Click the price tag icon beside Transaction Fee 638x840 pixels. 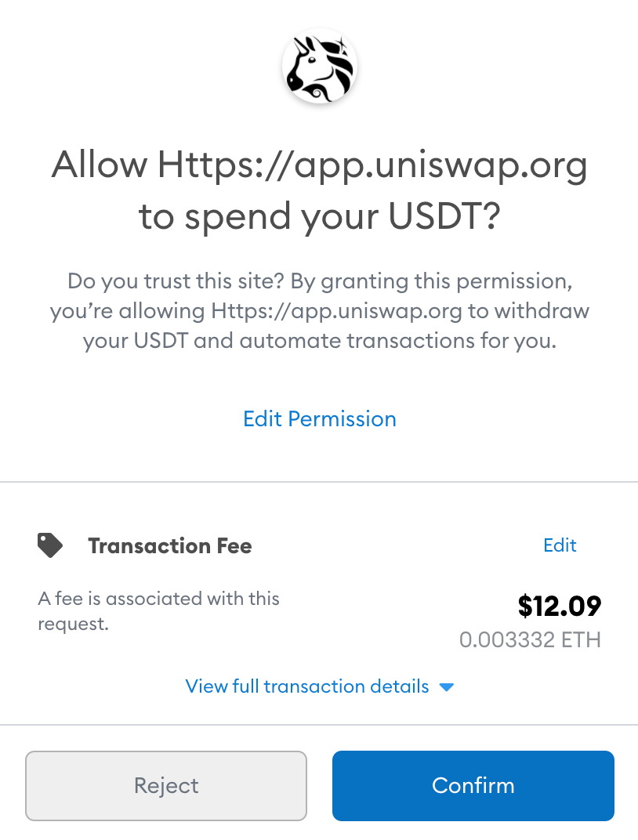click(50, 545)
